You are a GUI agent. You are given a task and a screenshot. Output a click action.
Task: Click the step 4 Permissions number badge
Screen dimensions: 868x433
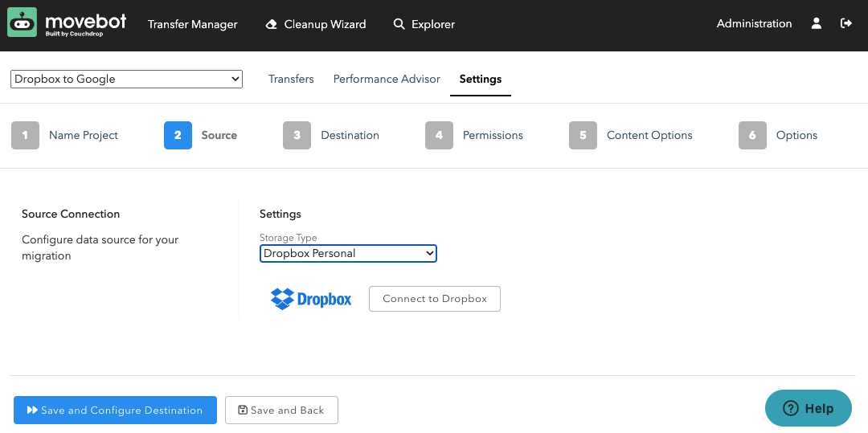[x=439, y=136]
